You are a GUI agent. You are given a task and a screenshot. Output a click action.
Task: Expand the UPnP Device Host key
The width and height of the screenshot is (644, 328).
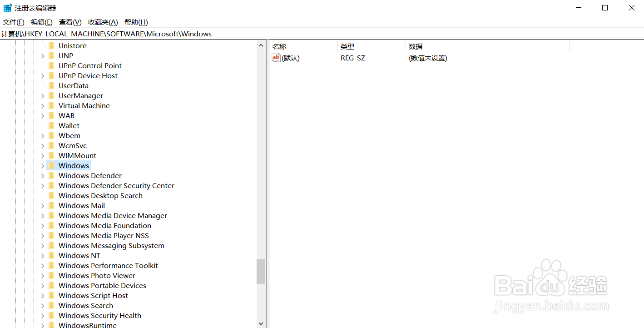tap(43, 75)
